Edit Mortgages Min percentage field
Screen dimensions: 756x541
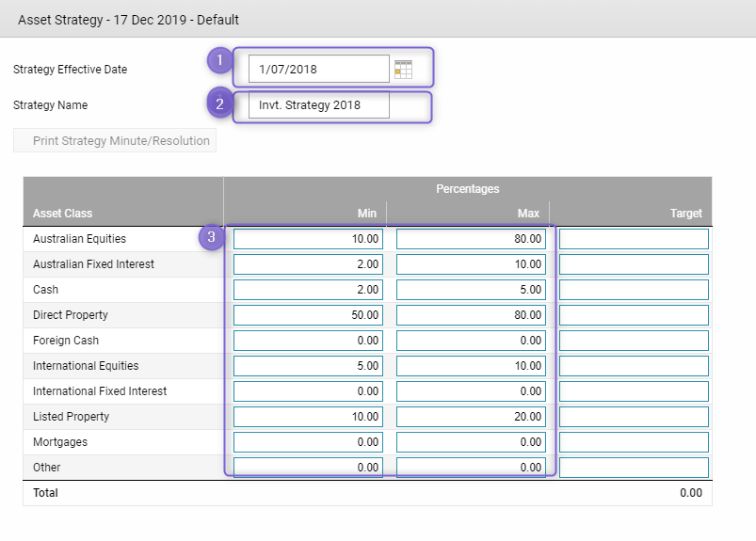coord(308,442)
